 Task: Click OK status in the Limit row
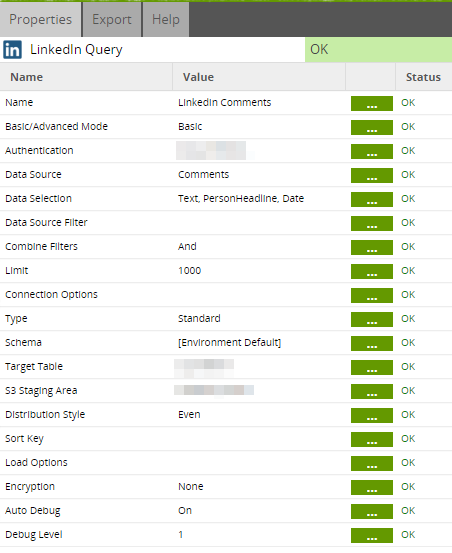tap(408, 271)
